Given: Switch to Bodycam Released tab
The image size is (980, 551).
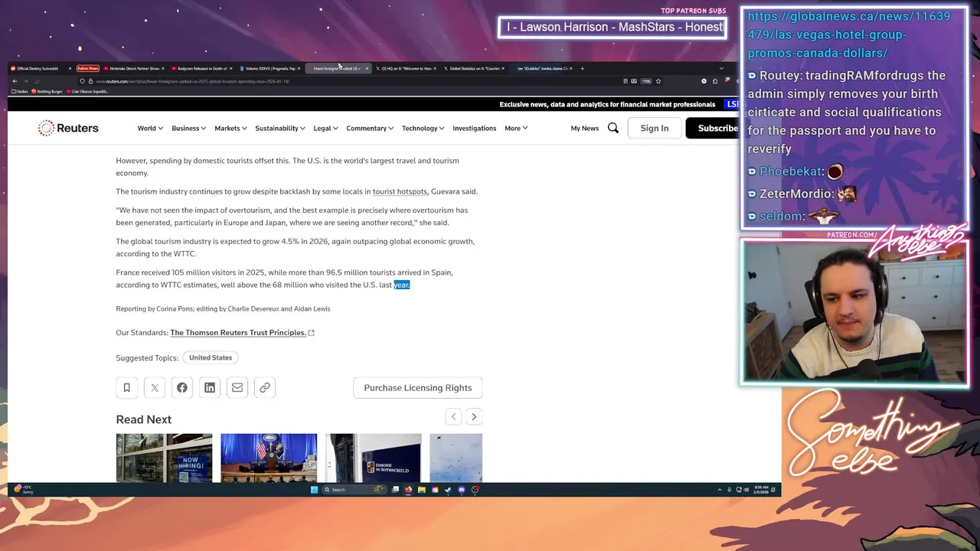Looking at the screenshot, I should [201, 69].
